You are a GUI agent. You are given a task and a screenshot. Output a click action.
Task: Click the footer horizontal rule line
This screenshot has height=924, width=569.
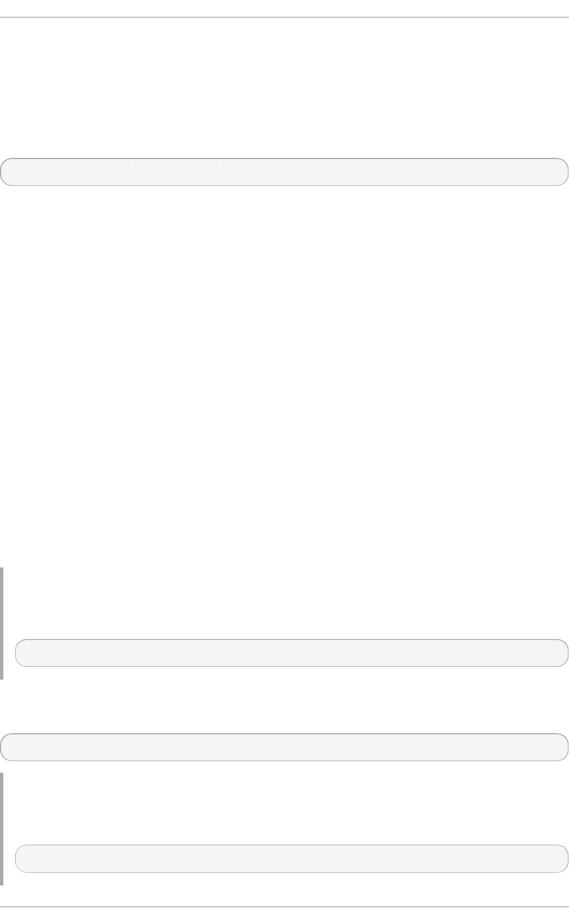coord(284,907)
